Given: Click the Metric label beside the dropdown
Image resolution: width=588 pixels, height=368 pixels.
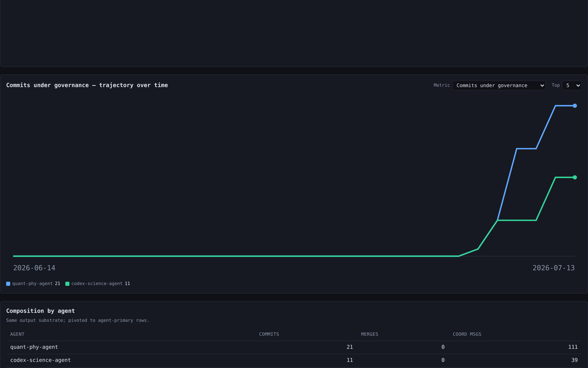Looking at the screenshot, I should pos(442,85).
